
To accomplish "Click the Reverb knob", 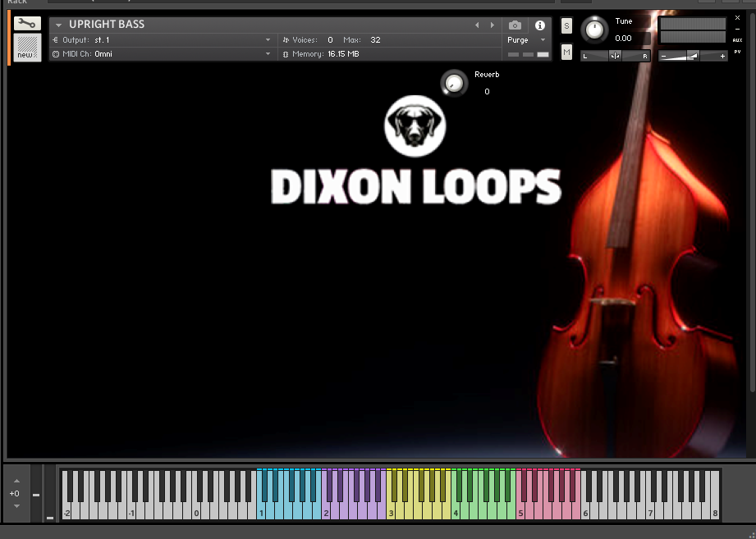I will [x=452, y=82].
